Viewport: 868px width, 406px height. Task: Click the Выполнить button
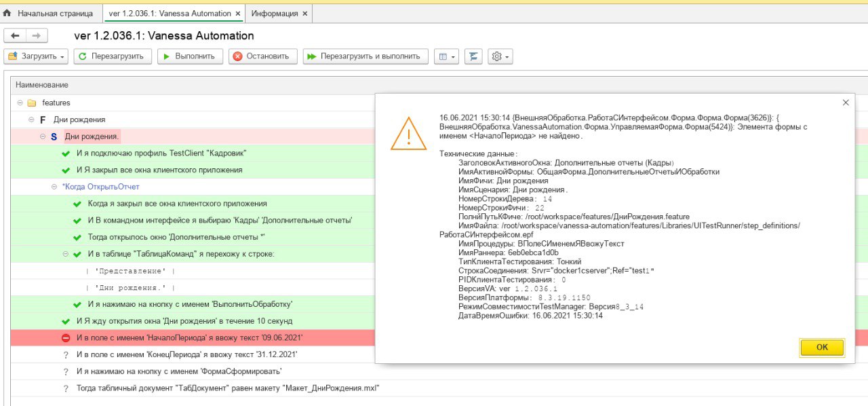[x=189, y=56]
